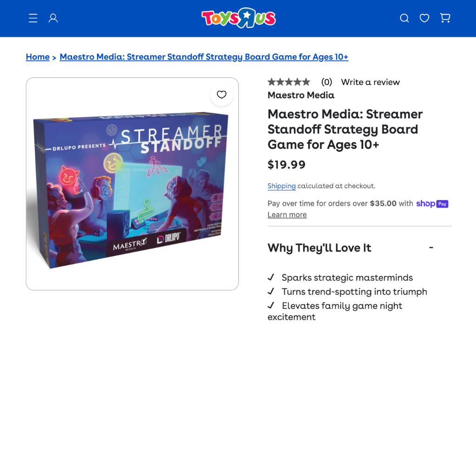Click the review count (0)
Screen dimensions: 476x476
327,82
